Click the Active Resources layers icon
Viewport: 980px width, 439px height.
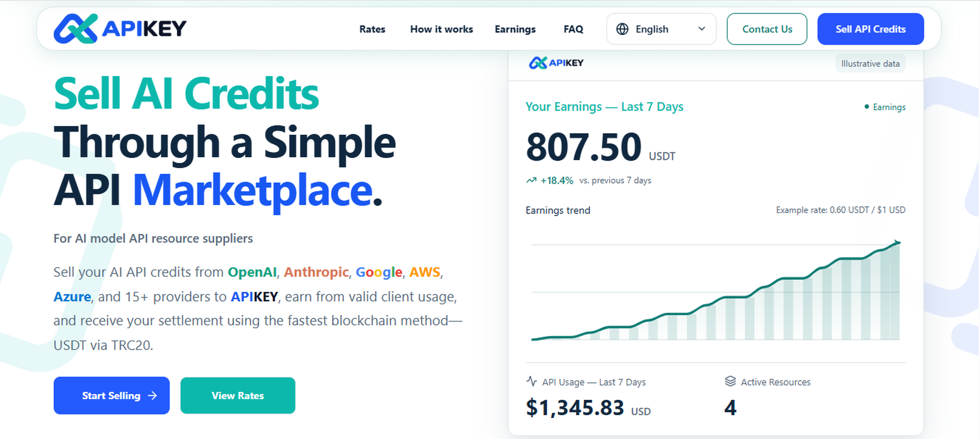coord(730,381)
